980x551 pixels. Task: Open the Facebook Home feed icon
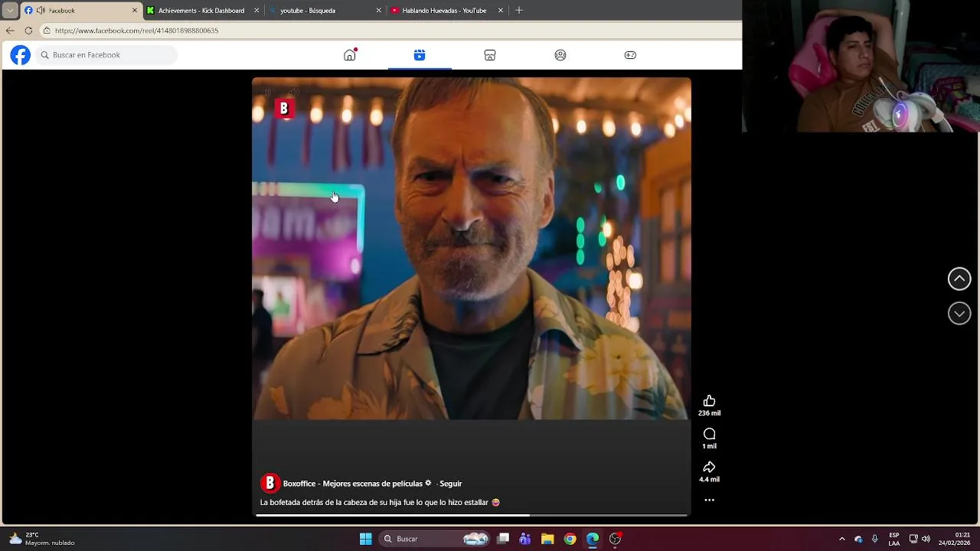click(350, 55)
